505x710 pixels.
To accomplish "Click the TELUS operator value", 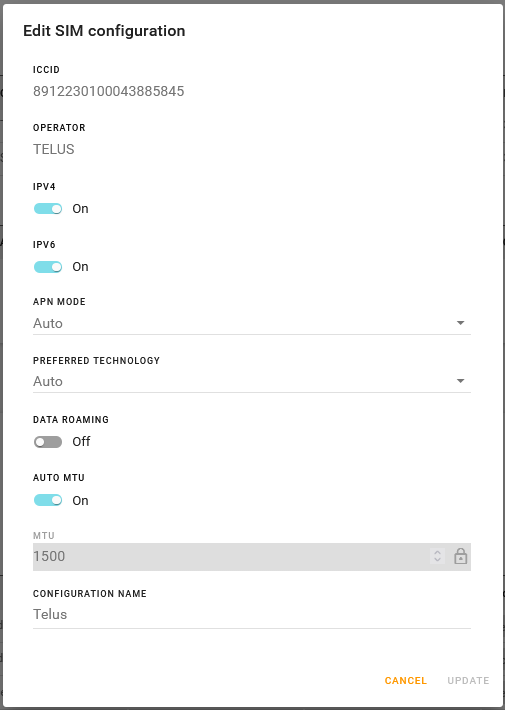I will [x=53, y=149].
